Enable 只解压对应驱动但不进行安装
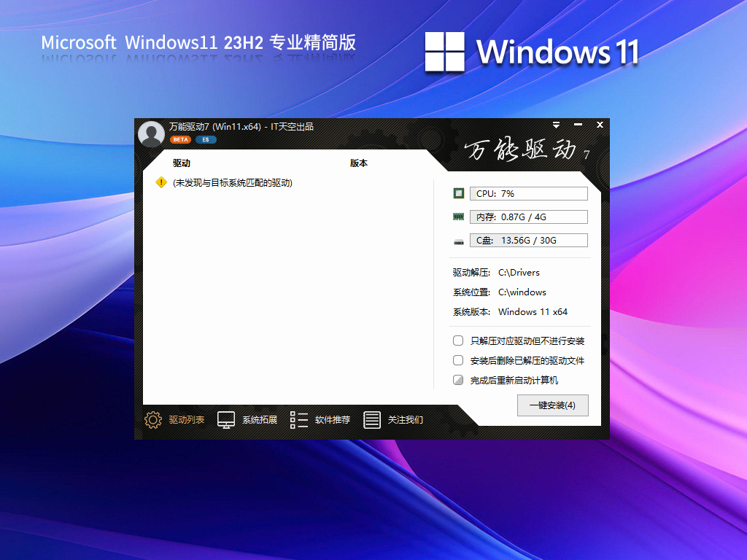Viewport: 747px width, 560px height. click(x=458, y=341)
